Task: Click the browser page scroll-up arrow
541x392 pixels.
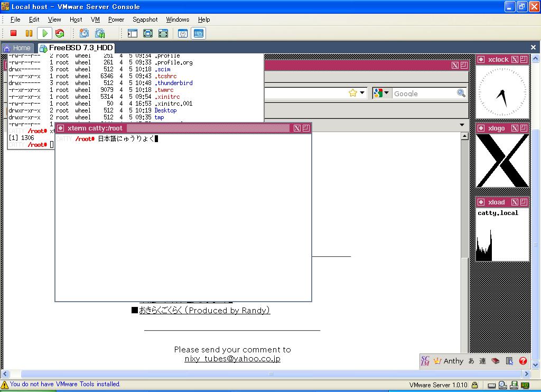Action: pos(464,136)
